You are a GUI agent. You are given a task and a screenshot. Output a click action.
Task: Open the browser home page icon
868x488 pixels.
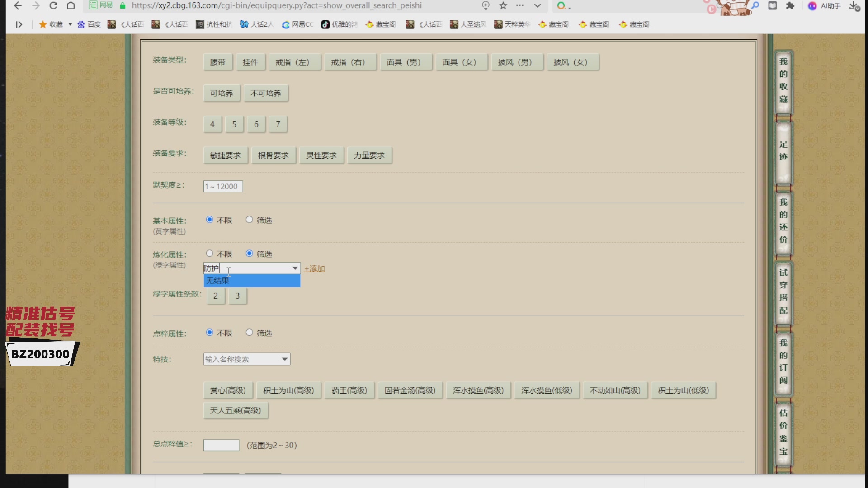[71, 5]
